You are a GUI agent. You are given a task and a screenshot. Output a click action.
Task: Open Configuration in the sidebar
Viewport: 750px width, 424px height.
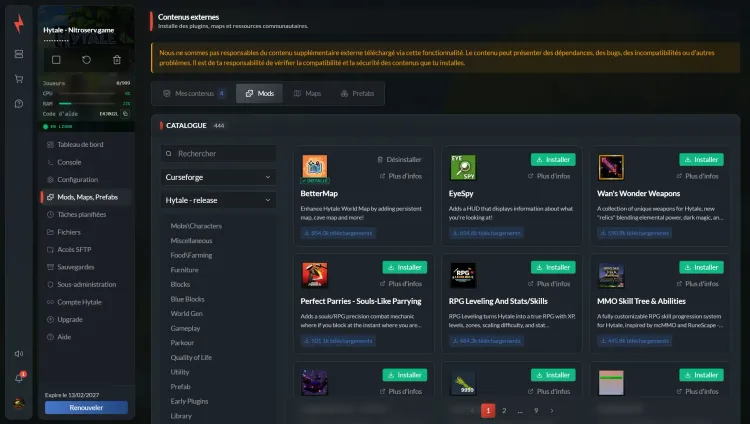coord(86,179)
